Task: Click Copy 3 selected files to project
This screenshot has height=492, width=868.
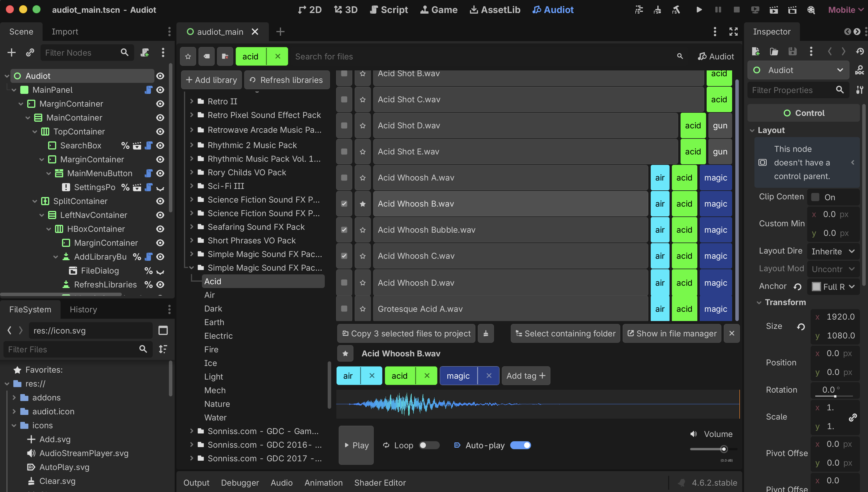Action: (406, 334)
